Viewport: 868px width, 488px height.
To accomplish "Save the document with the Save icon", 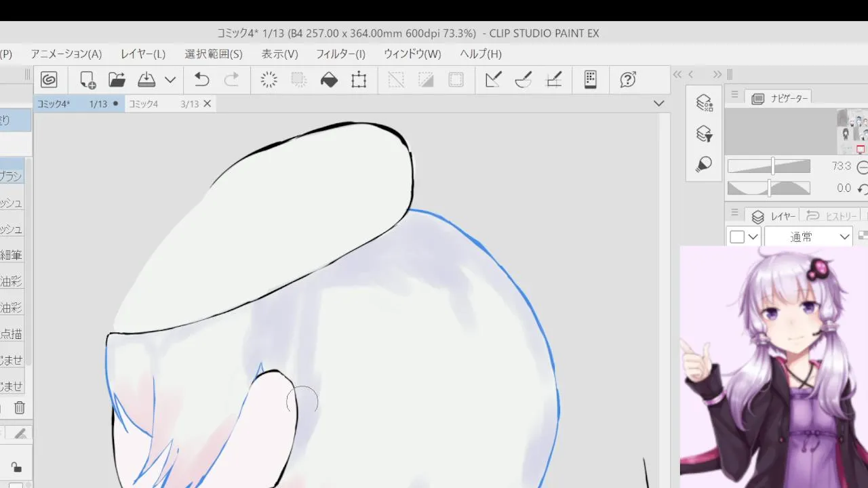I will click(x=146, y=80).
